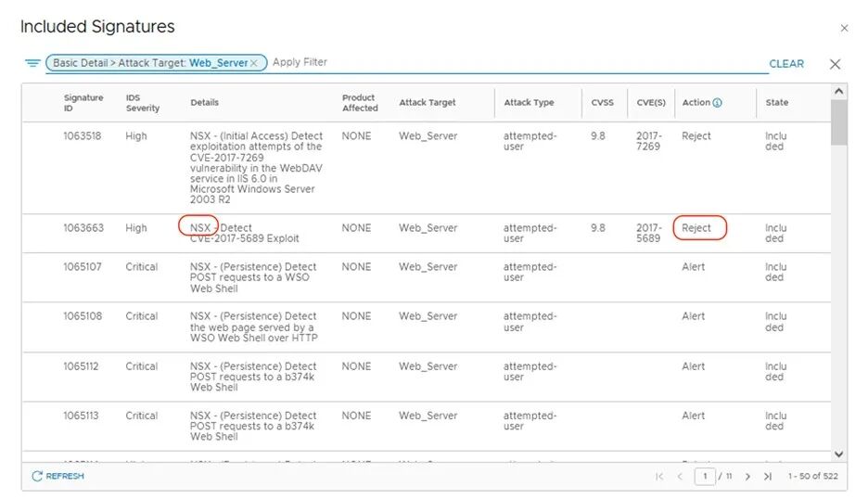Click Web_Server target for signature 1065112
Screen dimensions: 868x499
(x=428, y=366)
